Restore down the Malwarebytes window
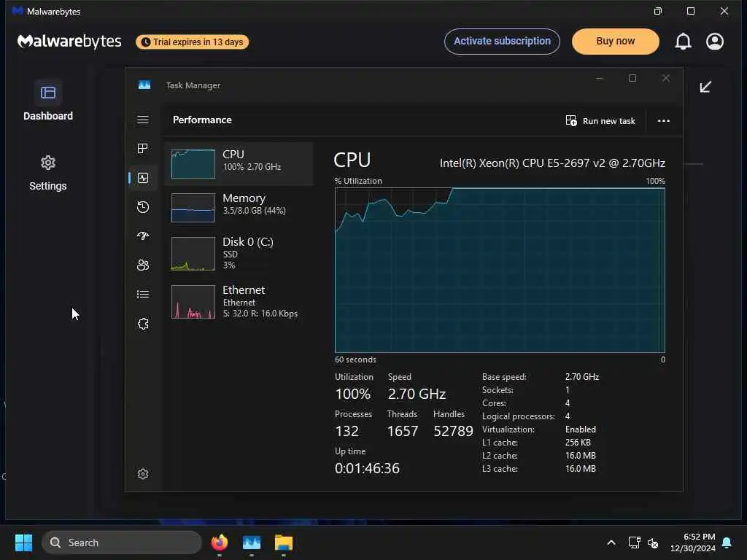The width and height of the screenshot is (747, 560). point(658,11)
